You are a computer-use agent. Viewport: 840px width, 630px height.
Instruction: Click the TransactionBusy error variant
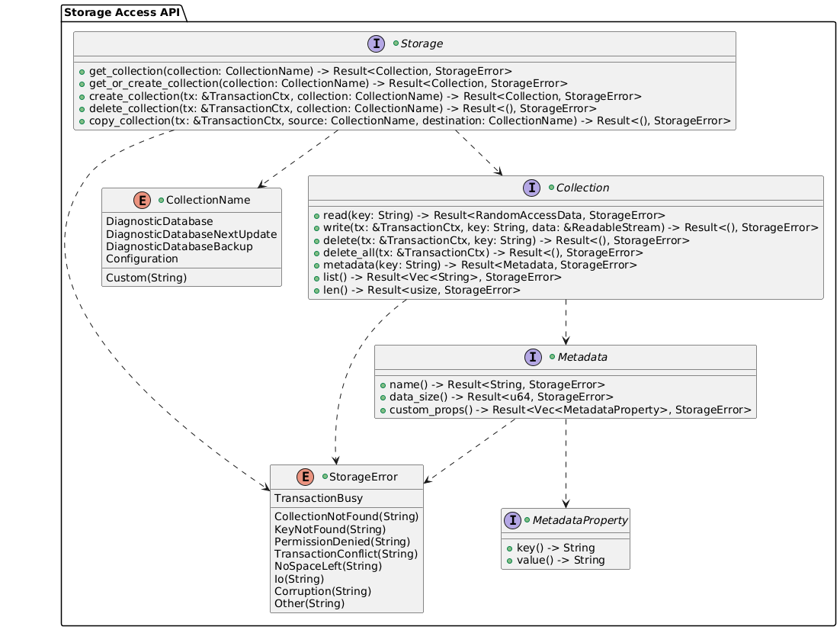pyautogui.click(x=318, y=498)
